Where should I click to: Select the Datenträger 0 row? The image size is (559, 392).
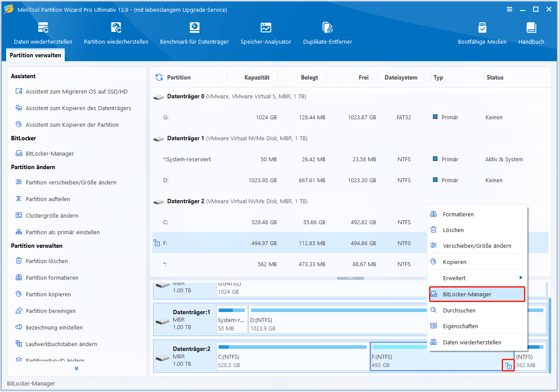[x=350, y=96]
